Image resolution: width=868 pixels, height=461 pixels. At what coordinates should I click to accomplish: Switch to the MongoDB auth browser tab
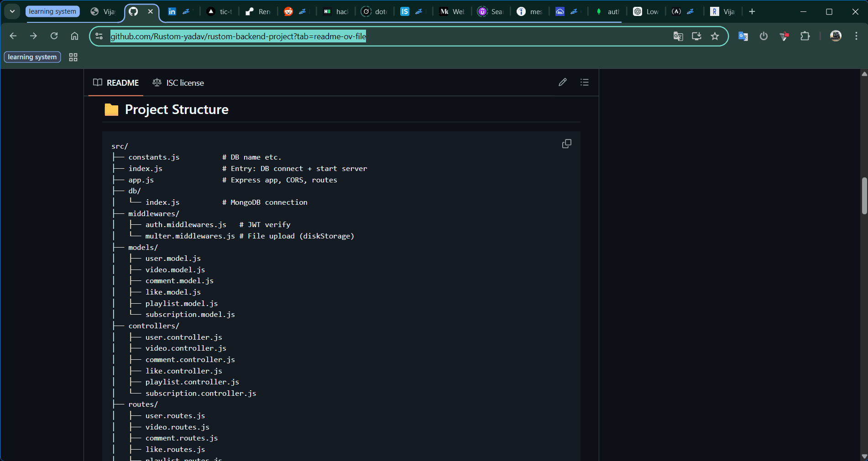(x=607, y=11)
